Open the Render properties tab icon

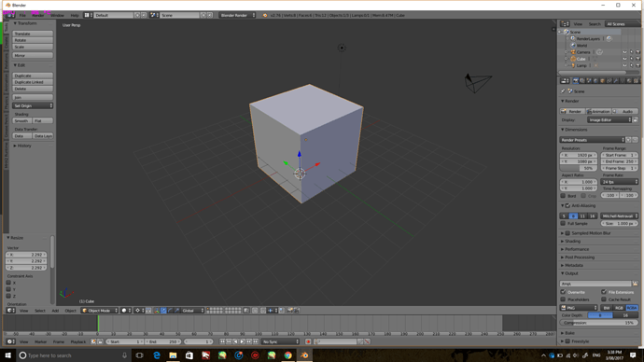(x=576, y=81)
